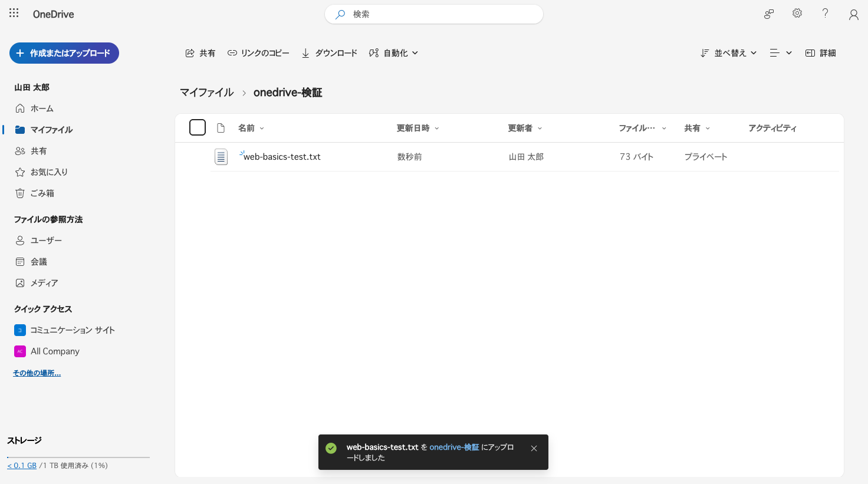Viewport: 868px width, 484px height.
Task: Click the 山田 太郎 modifier cell
Action: point(526,157)
